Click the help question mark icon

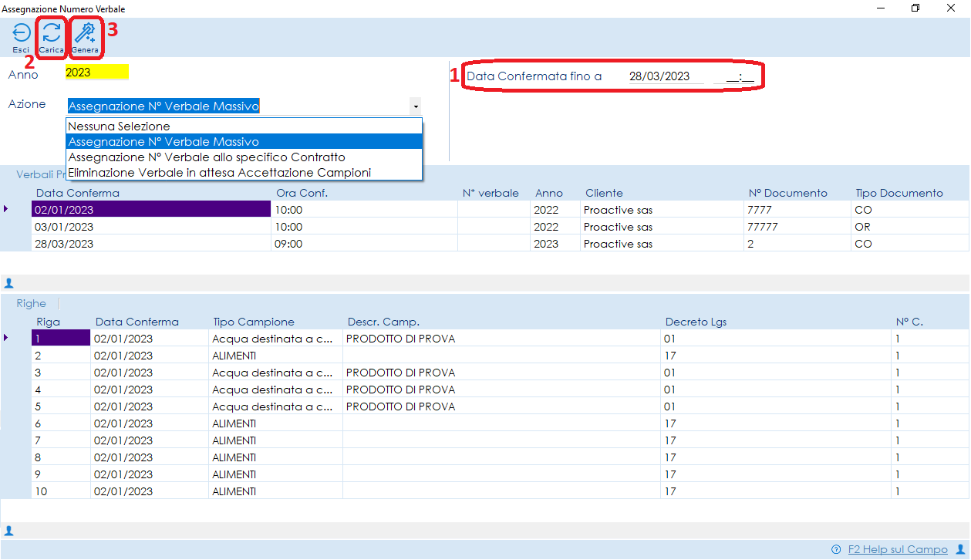[x=836, y=550]
